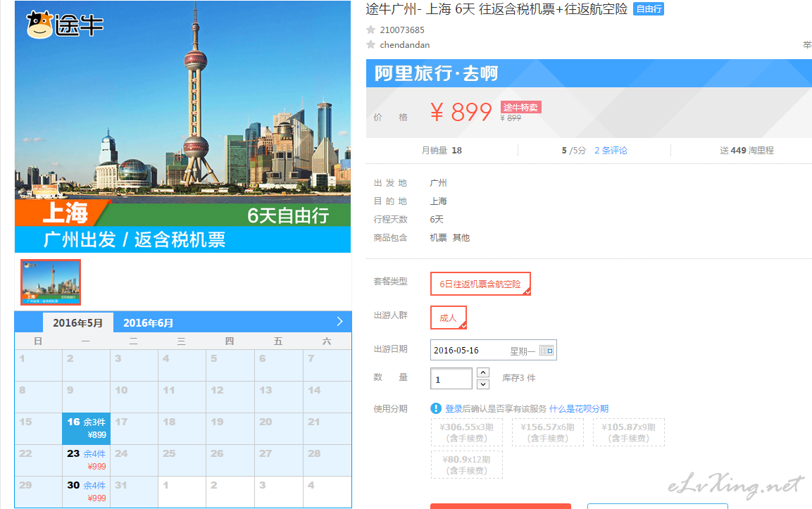The width and height of the screenshot is (812, 509).
Task: Select May 30 date with ¥999
Action: pos(86,492)
